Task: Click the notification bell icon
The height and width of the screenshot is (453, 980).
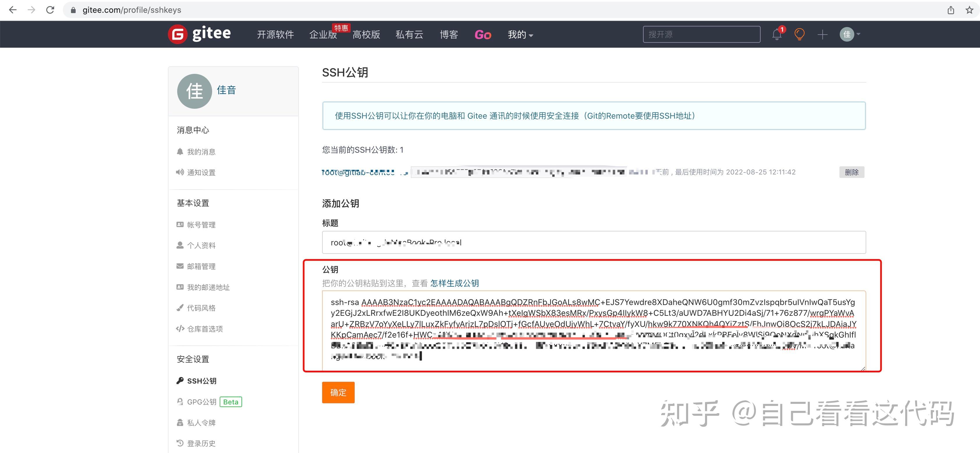Action: 777,35
